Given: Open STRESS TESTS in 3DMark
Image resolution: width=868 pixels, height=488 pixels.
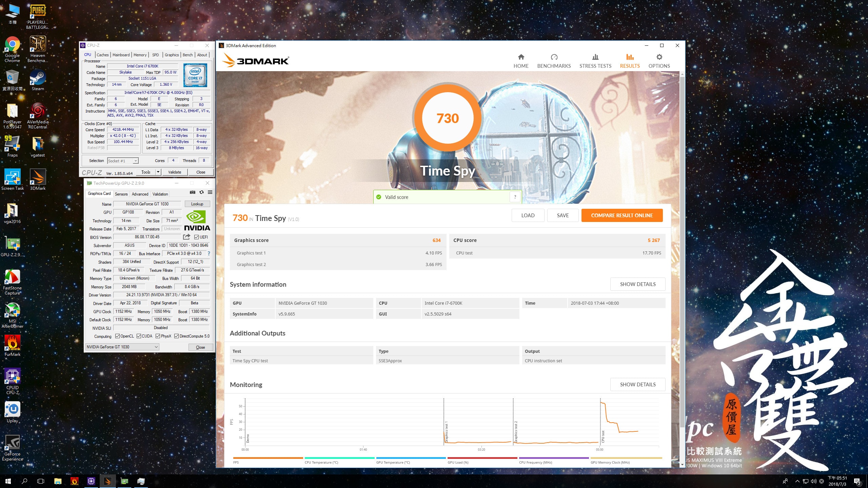Looking at the screenshot, I should click(x=595, y=61).
